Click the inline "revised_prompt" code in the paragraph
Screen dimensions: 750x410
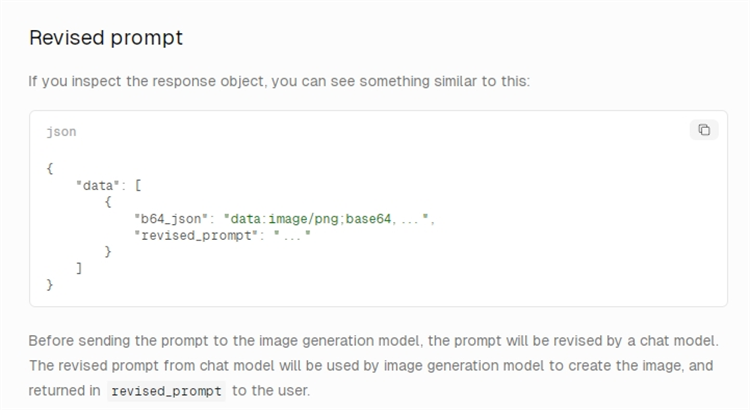pyautogui.click(x=166, y=391)
